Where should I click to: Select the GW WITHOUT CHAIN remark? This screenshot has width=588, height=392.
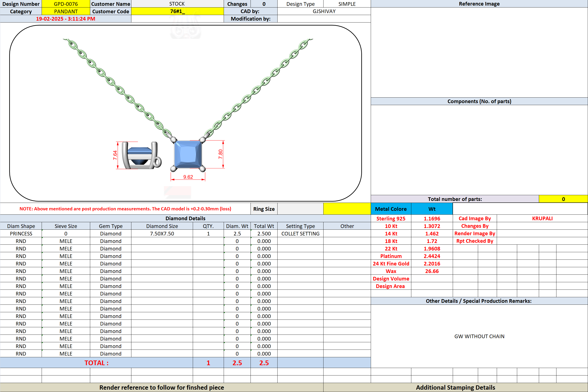point(479,336)
